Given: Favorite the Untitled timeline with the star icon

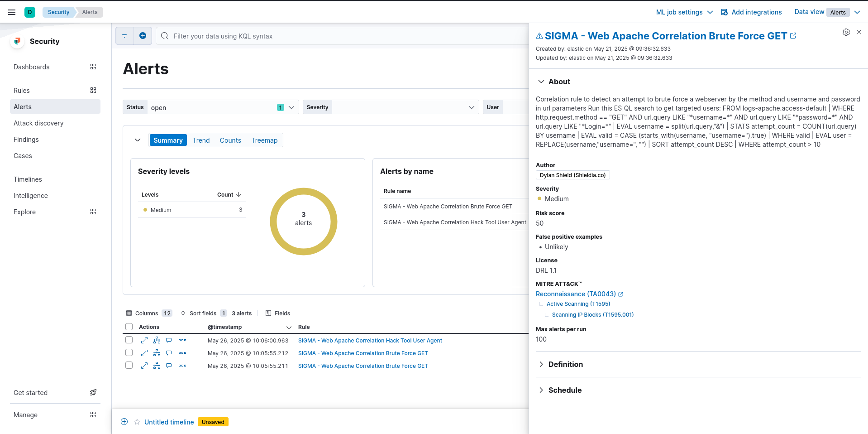Looking at the screenshot, I should coord(137,422).
